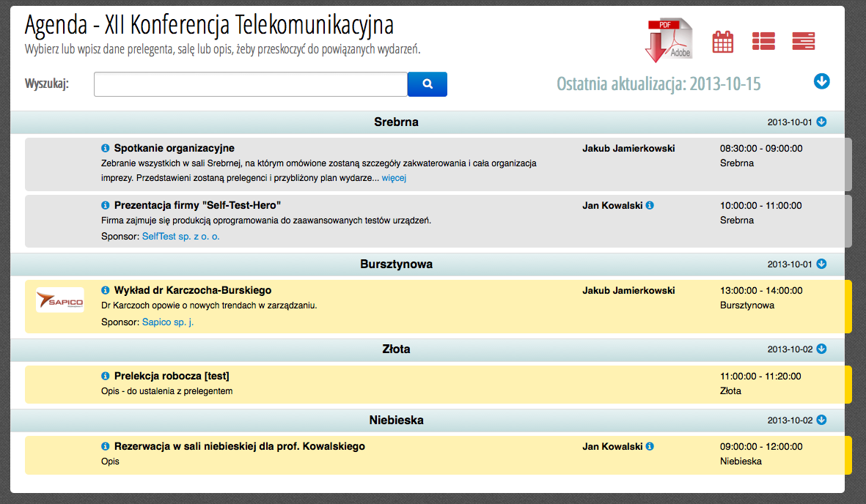The width and height of the screenshot is (866, 504).
Task: Click the time 13:00:00 - 14:00:00
Action: (761, 290)
